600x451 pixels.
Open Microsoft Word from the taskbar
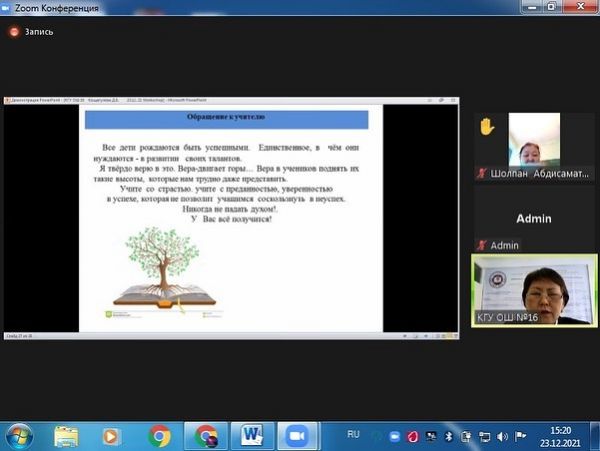tap(251, 435)
